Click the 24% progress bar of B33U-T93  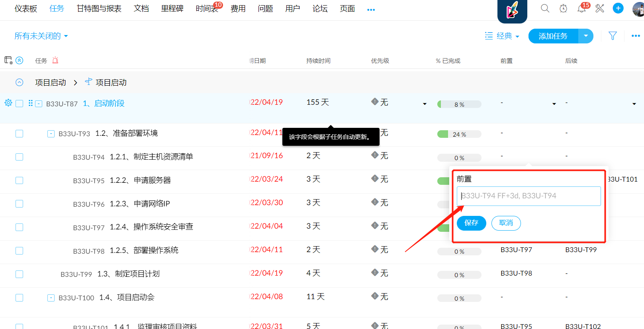459,135
